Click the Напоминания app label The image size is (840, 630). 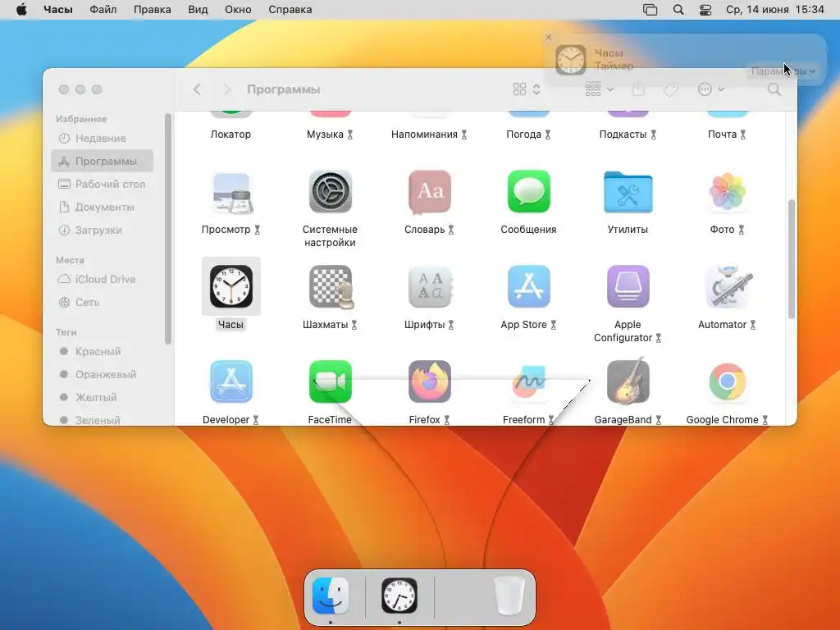coord(424,135)
